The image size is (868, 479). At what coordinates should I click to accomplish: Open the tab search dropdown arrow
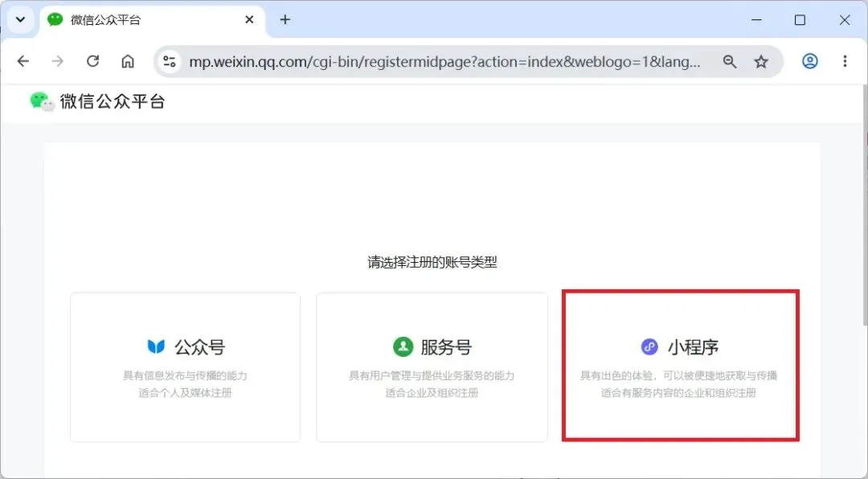20,20
